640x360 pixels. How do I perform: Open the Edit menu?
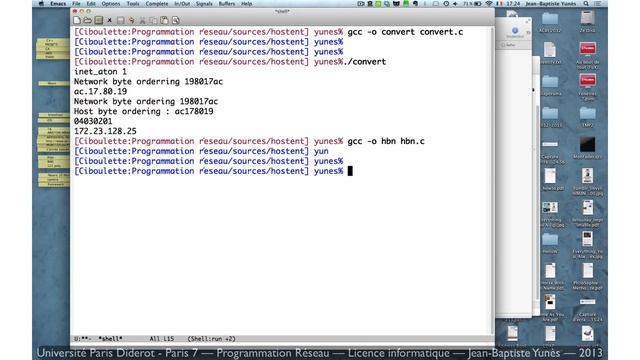(91, 4)
